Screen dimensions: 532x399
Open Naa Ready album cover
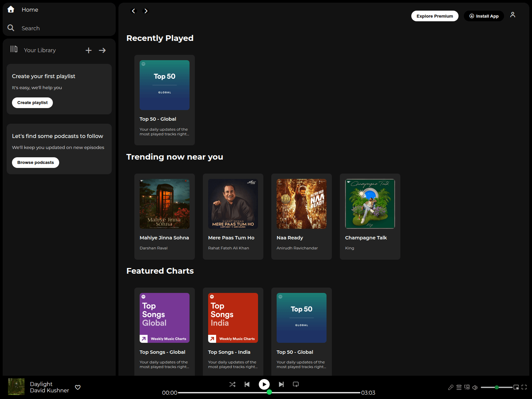point(302,204)
